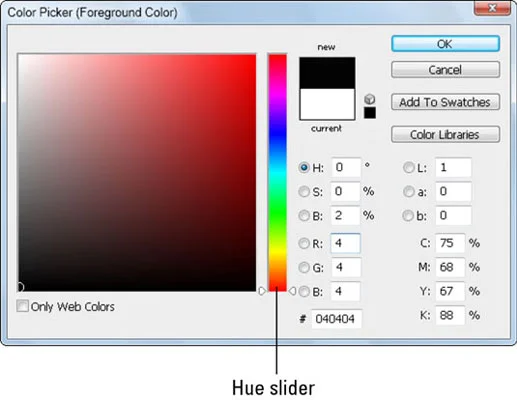This screenshot has height=400, width=517.
Task: Click the small black web-safe color swatch
Action: coord(370,113)
